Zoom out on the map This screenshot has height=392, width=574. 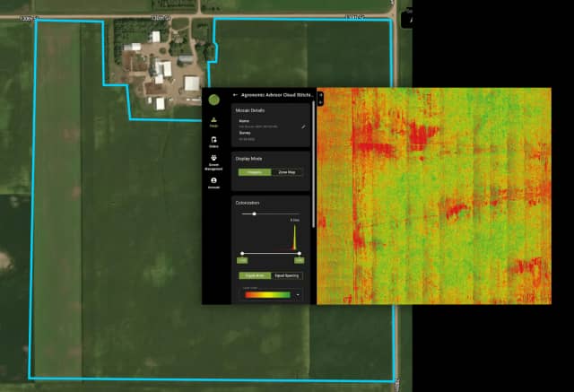(320, 103)
